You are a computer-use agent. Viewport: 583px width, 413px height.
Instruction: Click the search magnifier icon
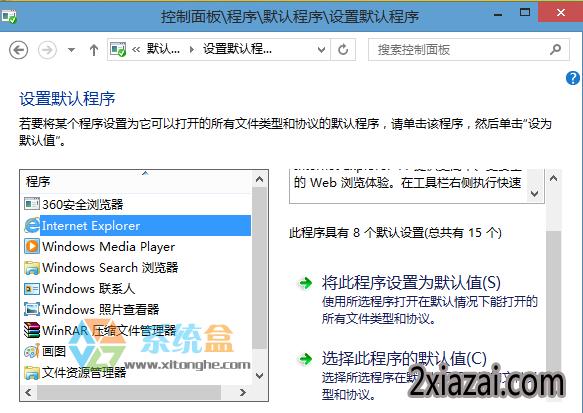[x=555, y=49]
